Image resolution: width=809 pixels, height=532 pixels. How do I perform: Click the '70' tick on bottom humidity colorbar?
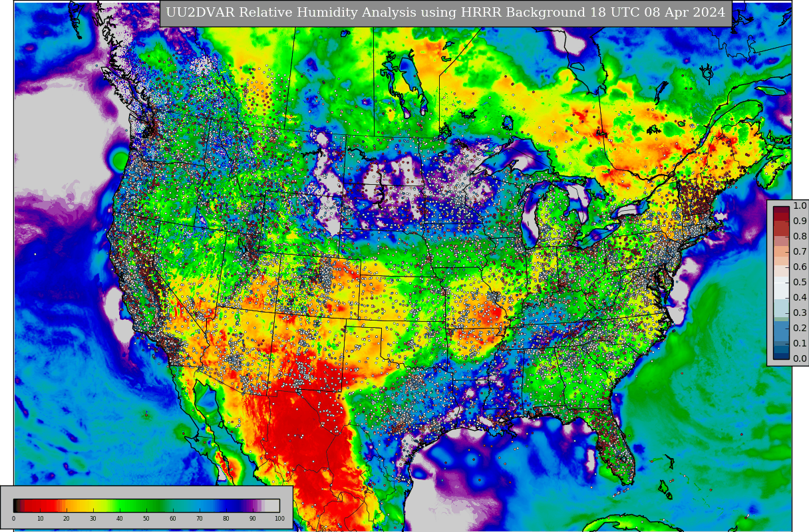tap(199, 519)
